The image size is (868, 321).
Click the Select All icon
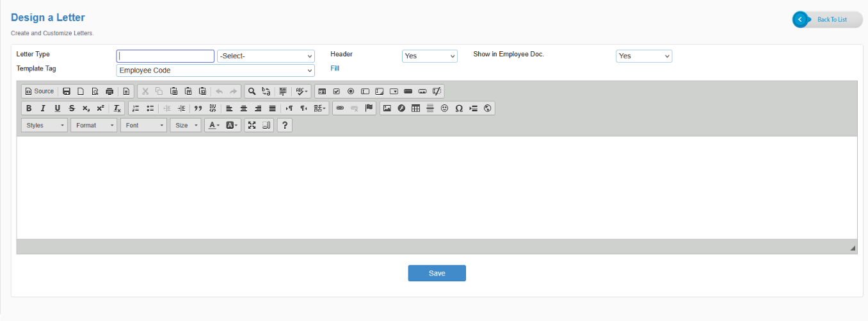283,92
